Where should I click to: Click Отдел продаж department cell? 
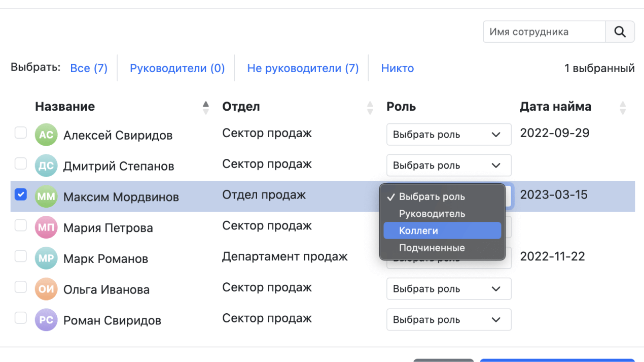pos(264,195)
